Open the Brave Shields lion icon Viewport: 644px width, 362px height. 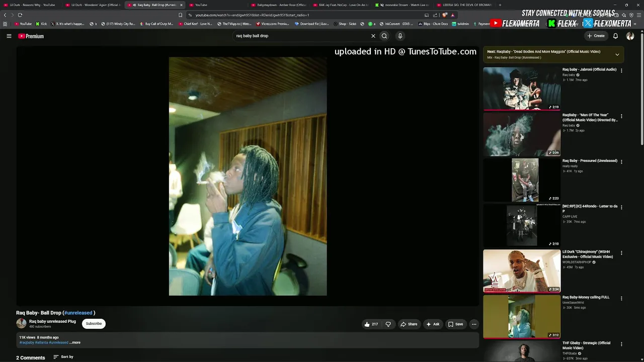click(x=445, y=15)
